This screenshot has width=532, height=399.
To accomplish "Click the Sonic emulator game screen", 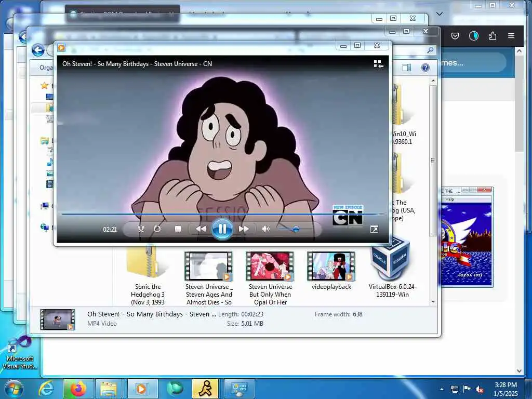I will pyautogui.click(x=466, y=244).
